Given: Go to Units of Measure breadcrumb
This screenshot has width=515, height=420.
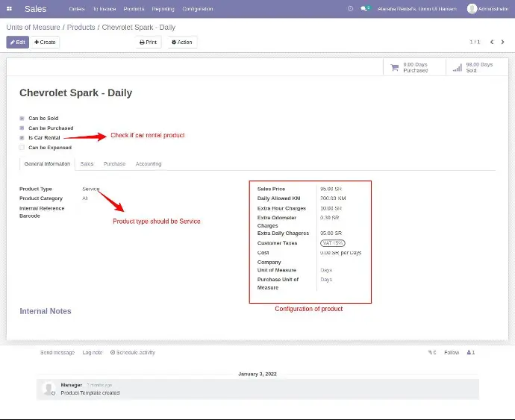Looking at the screenshot, I should (33, 28).
